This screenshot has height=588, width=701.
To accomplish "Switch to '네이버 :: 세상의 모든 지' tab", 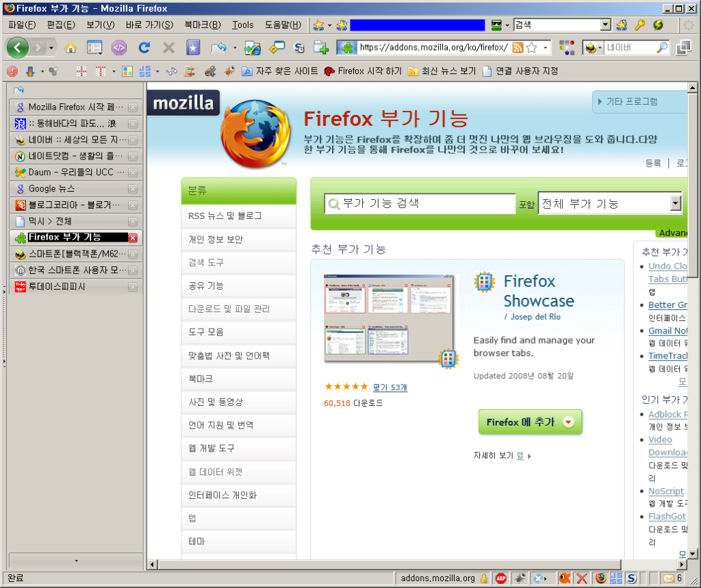I will click(75, 140).
